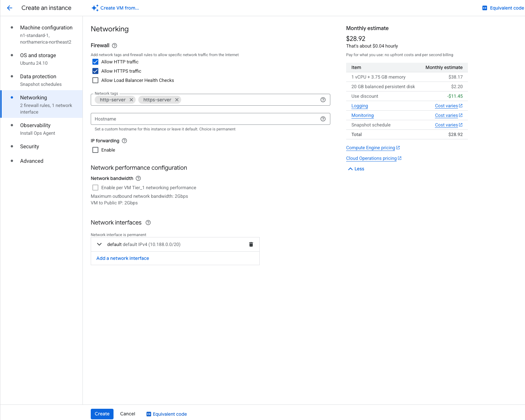Expand the default network interface row

[x=99, y=244]
